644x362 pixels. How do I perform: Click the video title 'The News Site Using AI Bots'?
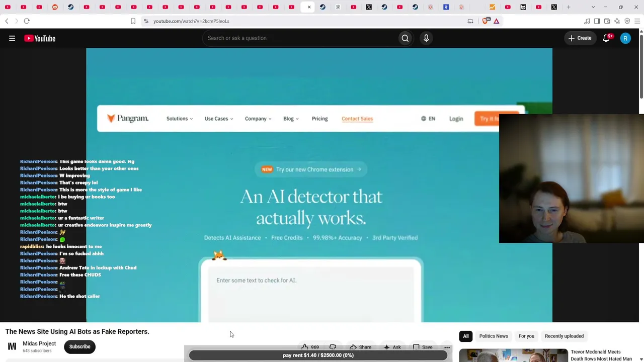[x=77, y=331]
